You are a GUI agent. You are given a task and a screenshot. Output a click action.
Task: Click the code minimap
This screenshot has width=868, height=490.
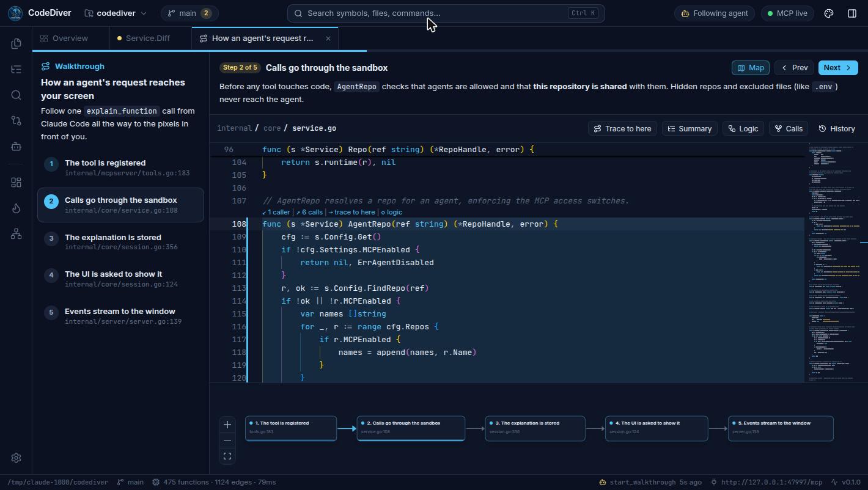[x=836, y=263]
